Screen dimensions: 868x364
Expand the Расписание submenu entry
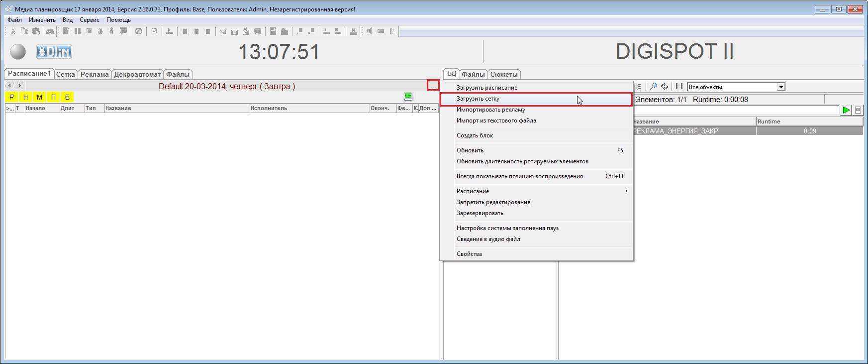click(x=537, y=191)
